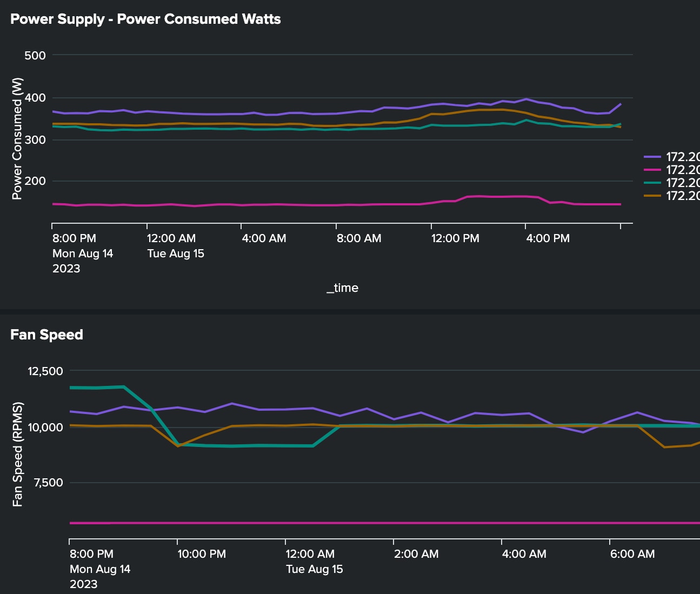Select the 12:00 PM marker on the power chart
This screenshot has height=594, width=700.
(455, 238)
